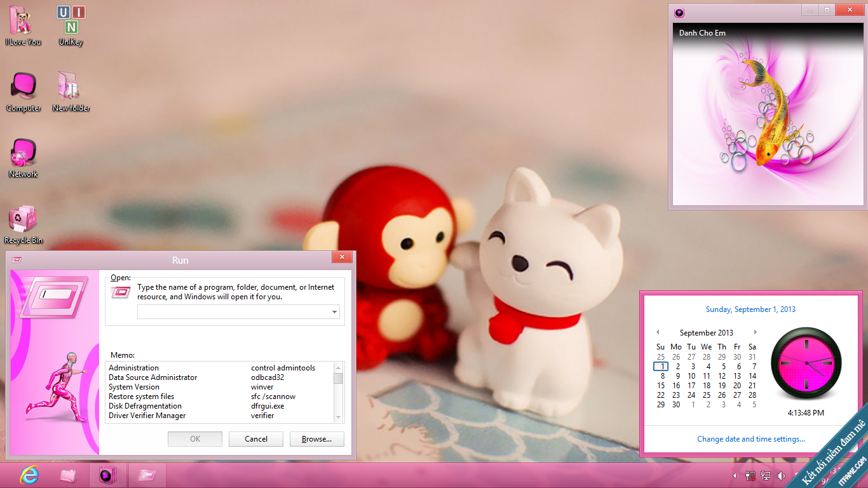868x488 pixels.
Task: Open Internet Explorer from the taskbar
Action: tap(29, 475)
